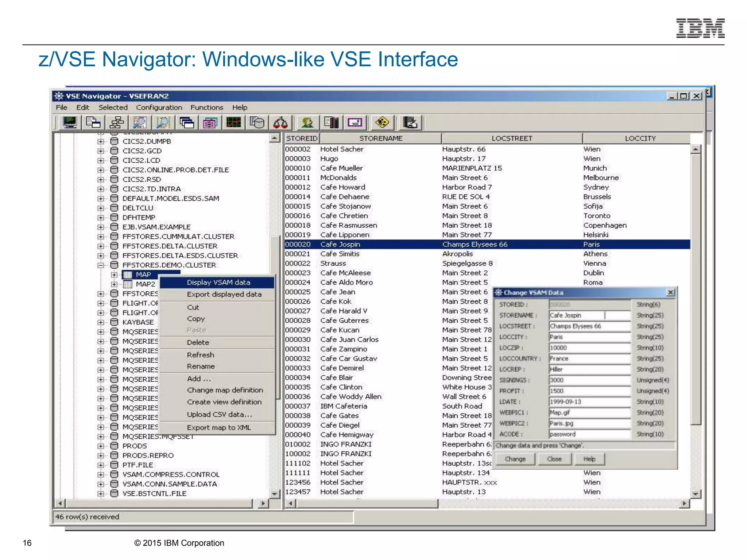
Task: Click the terminal monitor toolbar icon
Action: pos(69,123)
